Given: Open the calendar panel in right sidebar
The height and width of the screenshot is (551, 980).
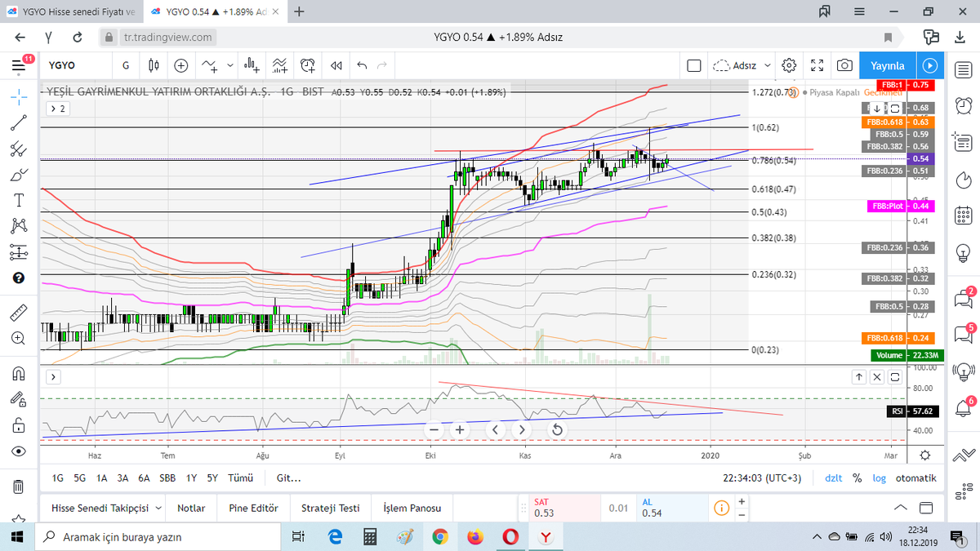Looking at the screenshot, I should coord(963,214).
